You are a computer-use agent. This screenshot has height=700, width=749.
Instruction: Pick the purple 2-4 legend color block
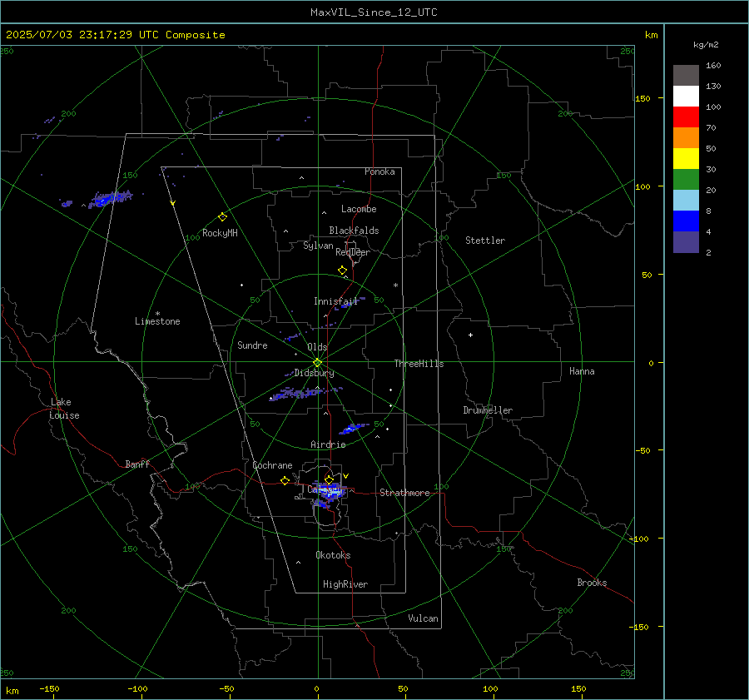pos(686,241)
